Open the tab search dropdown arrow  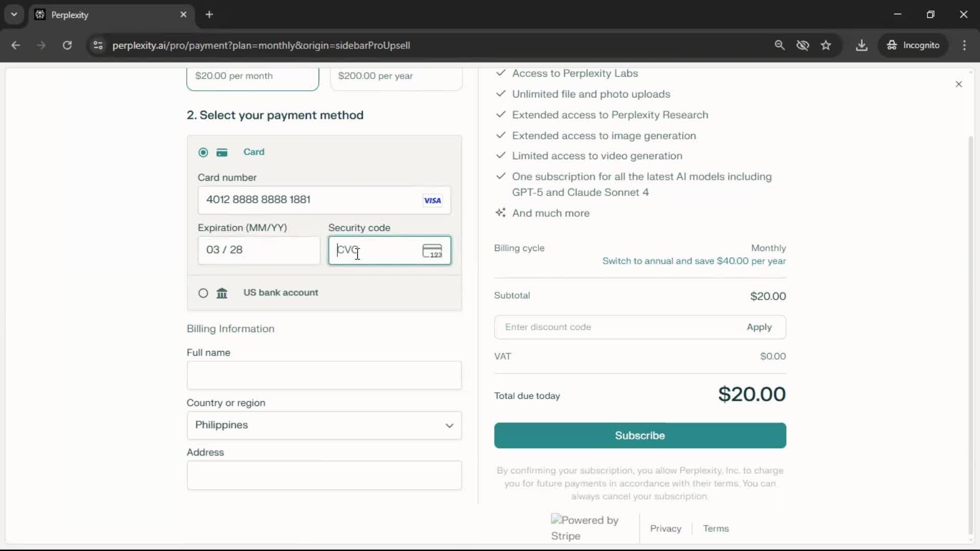pyautogui.click(x=14, y=14)
